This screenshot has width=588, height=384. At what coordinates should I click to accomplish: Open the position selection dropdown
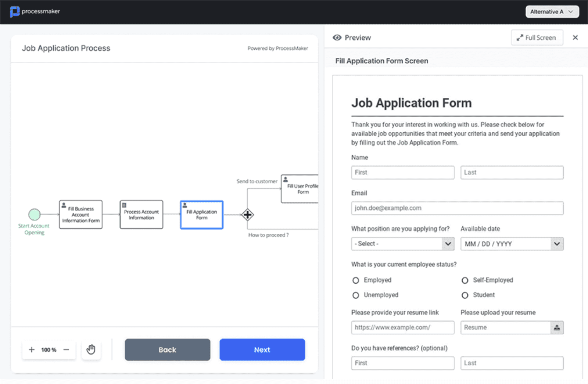click(x=402, y=244)
